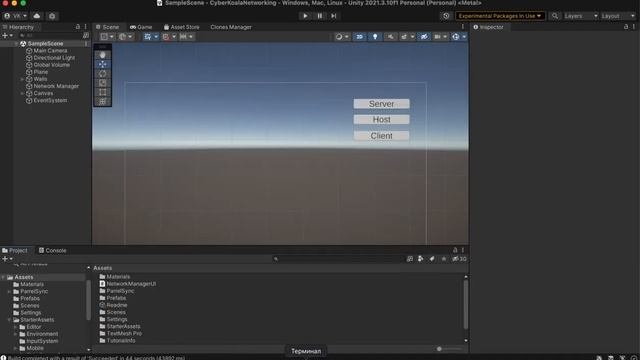
Task: Collapse the SampleScene root in Hierarchy
Action: [x=16, y=44]
